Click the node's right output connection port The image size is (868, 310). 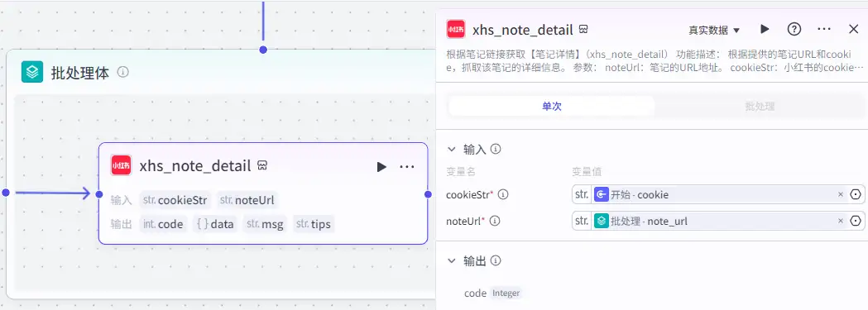point(428,193)
